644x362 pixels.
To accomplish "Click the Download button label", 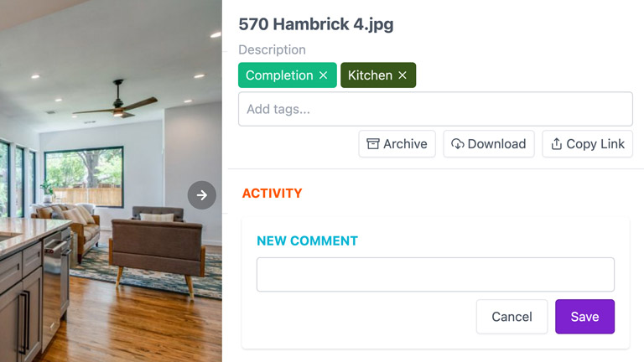I will point(496,143).
